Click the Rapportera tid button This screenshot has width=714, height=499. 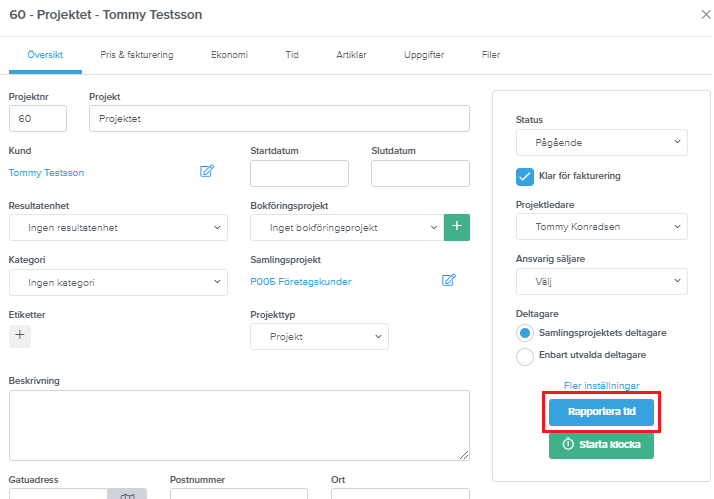[x=601, y=412]
